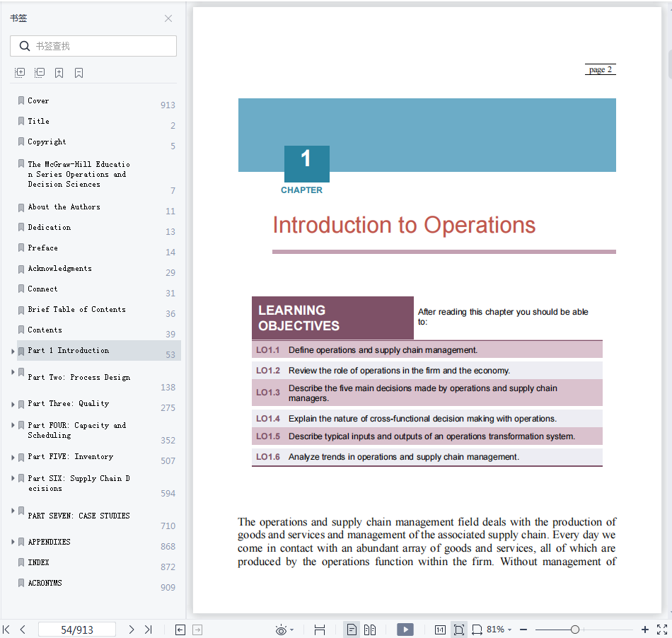Image resolution: width=672 pixels, height=638 pixels.
Task: Add a new bookmark
Action: pyautogui.click(x=59, y=73)
